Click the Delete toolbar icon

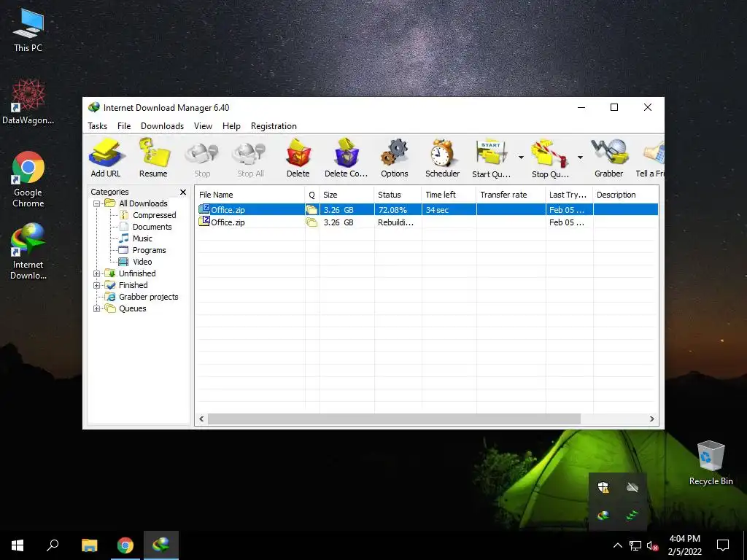(x=298, y=157)
